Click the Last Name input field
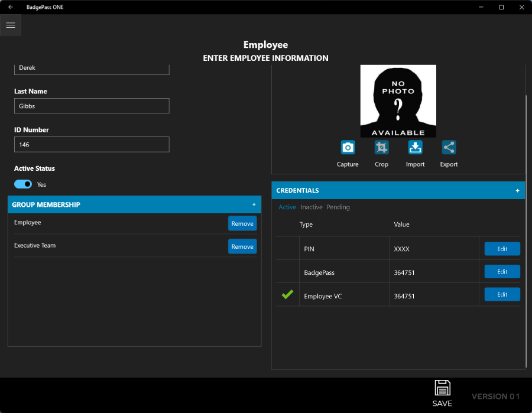532x413 pixels. point(92,106)
